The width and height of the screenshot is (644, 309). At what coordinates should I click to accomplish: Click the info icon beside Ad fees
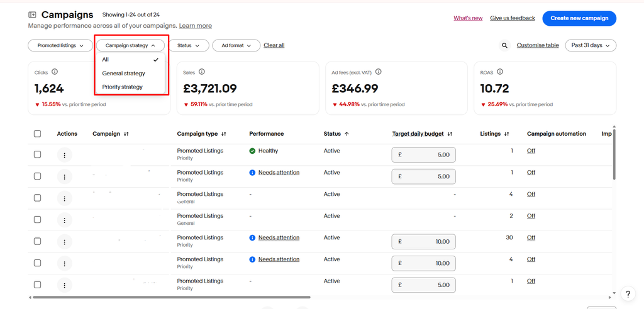click(378, 72)
